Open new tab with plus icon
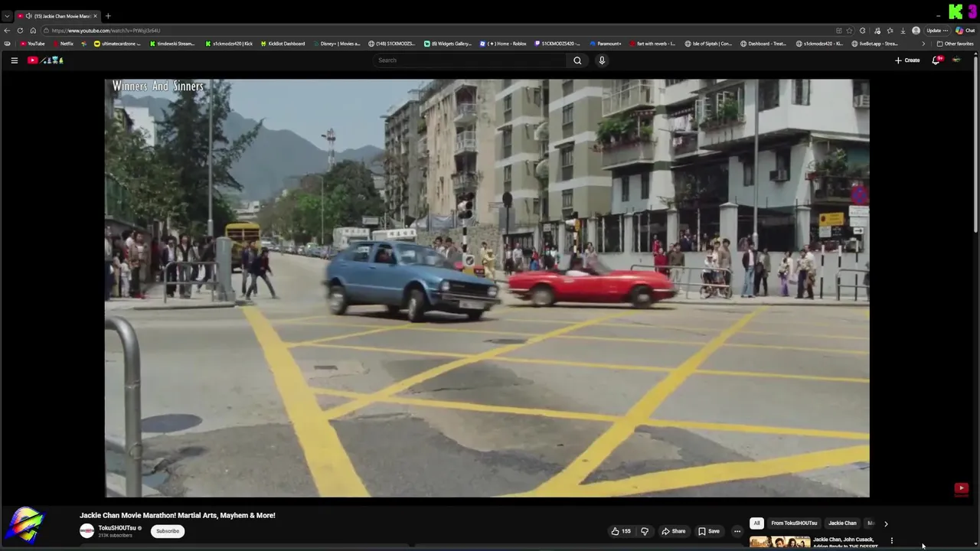This screenshot has height=551, width=980. click(x=108, y=16)
